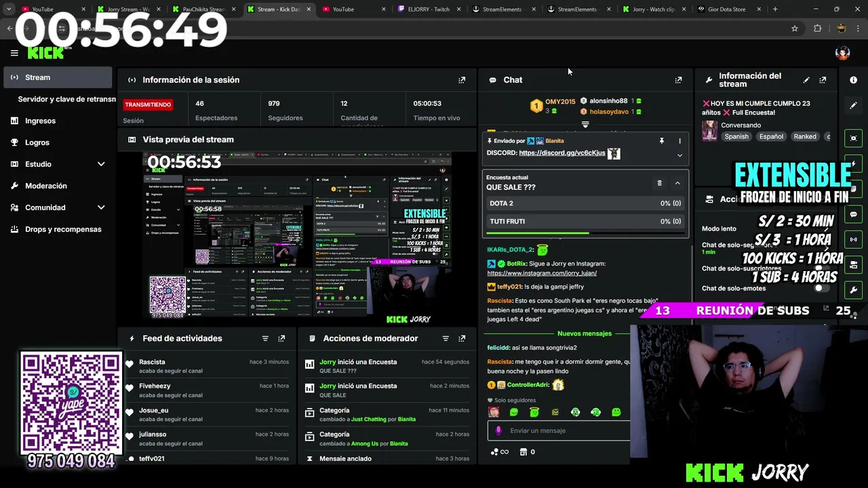868x488 pixels.
Task: Filter the Feed de actividades list
Action: click(265, 338)
